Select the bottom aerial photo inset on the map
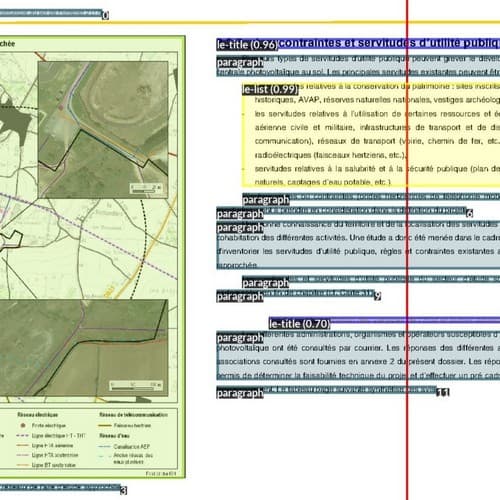This screenshot has width=500, height=500. pos(83,348)
